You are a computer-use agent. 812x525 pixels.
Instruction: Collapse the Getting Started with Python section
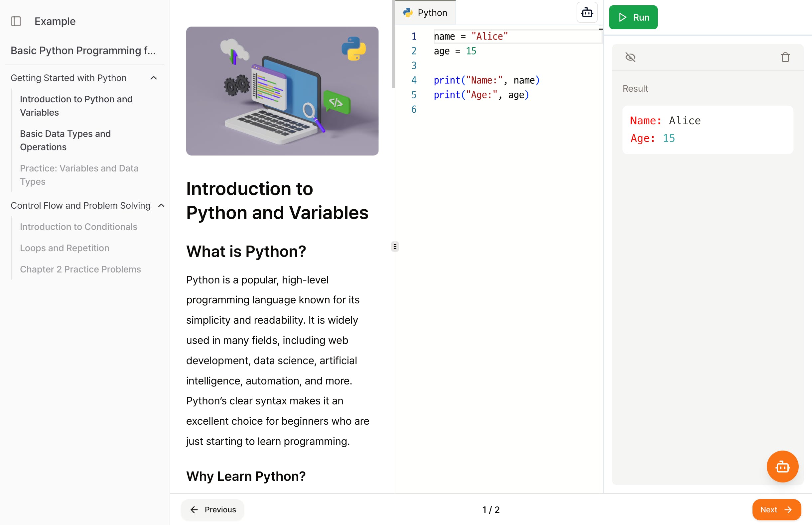click(154, 78)
